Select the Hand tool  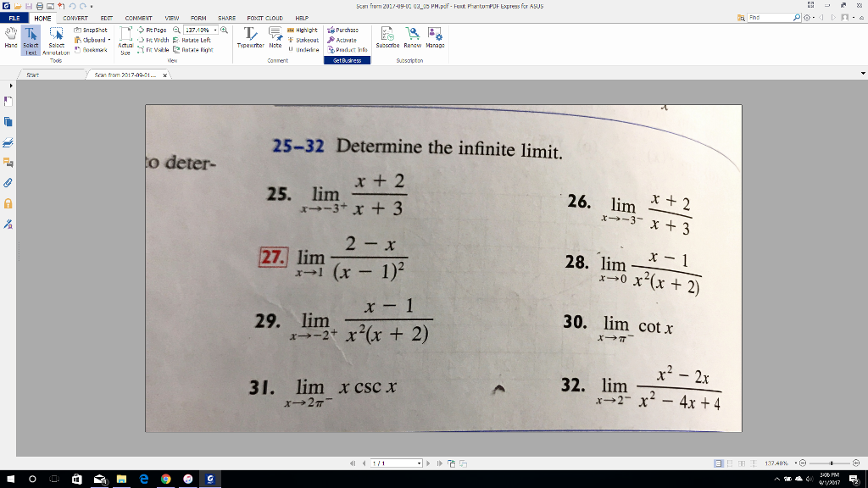click(x=11, y=38)
